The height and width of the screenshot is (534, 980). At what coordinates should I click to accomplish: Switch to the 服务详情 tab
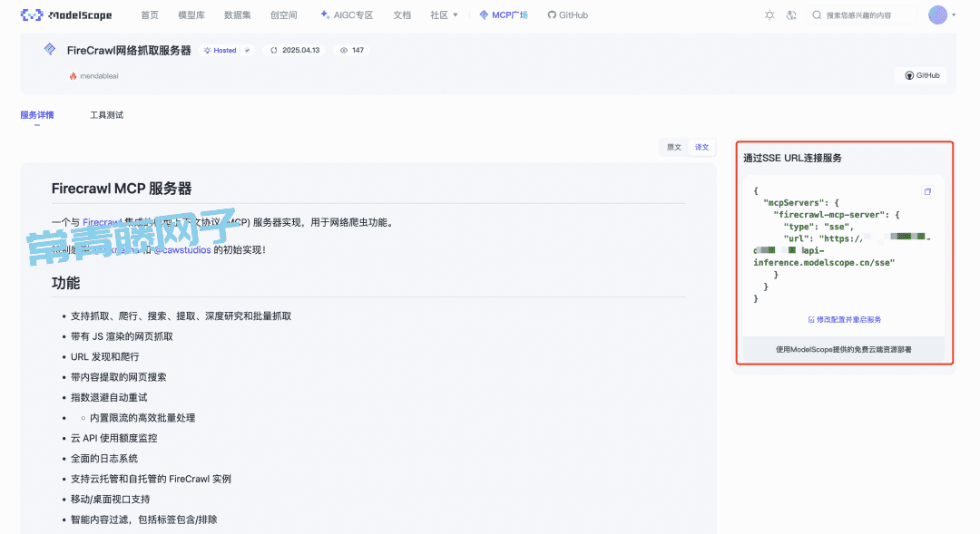37,115
